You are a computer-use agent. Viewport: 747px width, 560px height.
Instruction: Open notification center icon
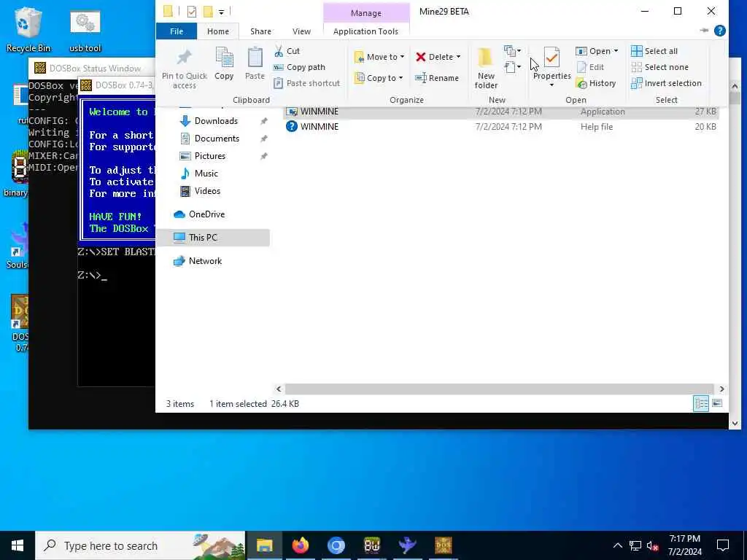(723, 545)
